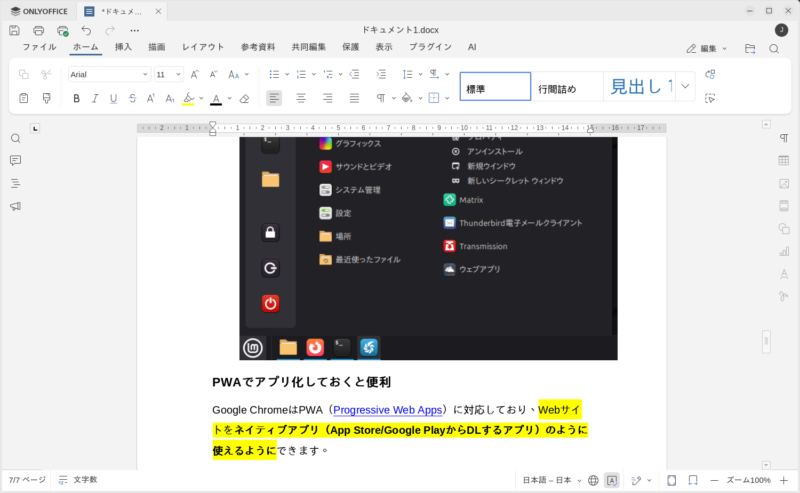Select the 見出し 1 heading style
Image resolution: width=800 pixels, height=493 pixels.
[x=638, y=87]
